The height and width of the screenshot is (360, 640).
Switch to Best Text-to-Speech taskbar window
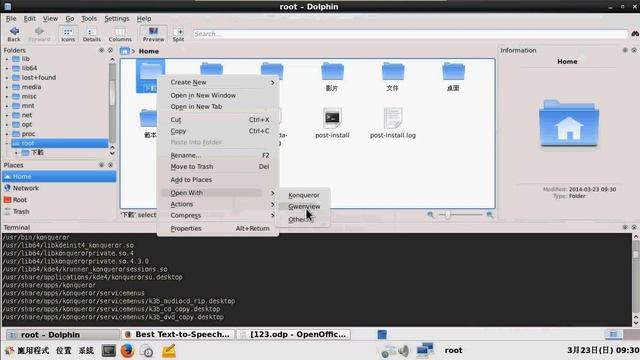[x=178, y=335]
